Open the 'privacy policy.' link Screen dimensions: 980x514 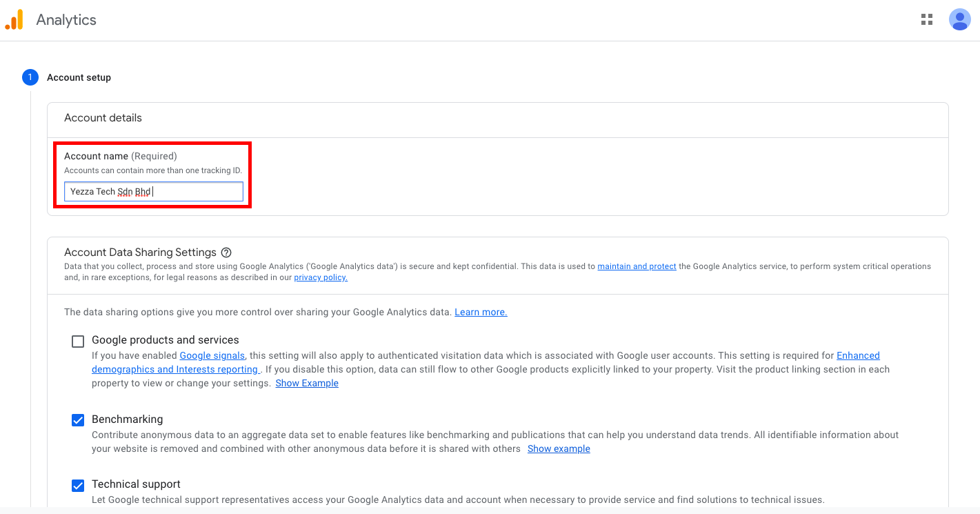(321, 277)
